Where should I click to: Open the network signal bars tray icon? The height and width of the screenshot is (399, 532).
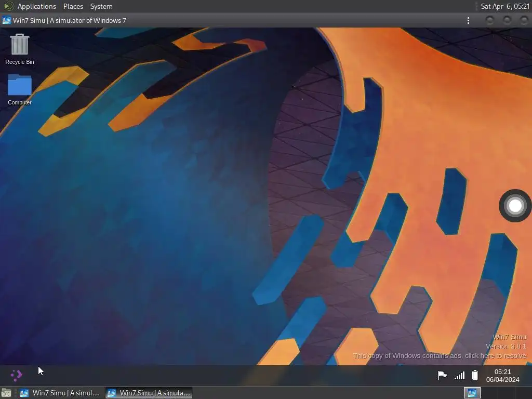point(459,375)
